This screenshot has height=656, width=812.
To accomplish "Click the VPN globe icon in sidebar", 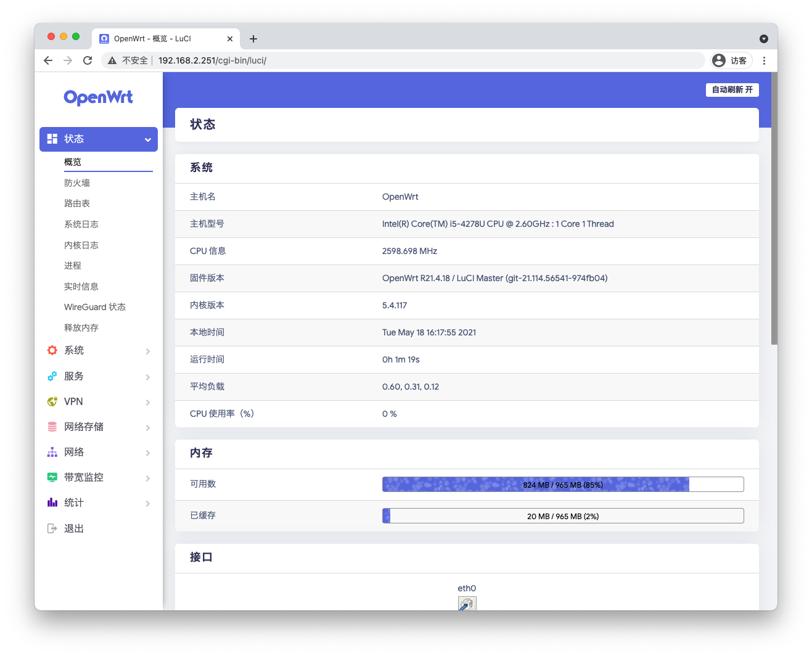I will [52, 401].
